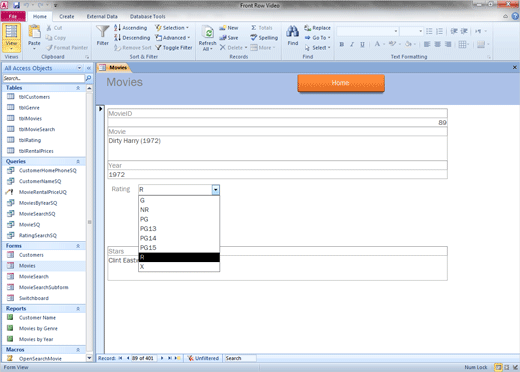Sort records Ascending
Viewport: 520px width, 372px height.
[x=130, y=28]
